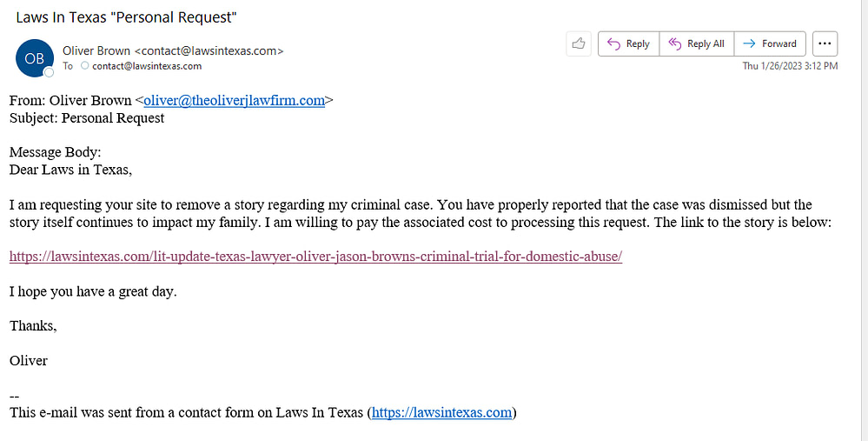Click the Forward arrow icon
Viewport: 868px width, 441px height.
749,43
